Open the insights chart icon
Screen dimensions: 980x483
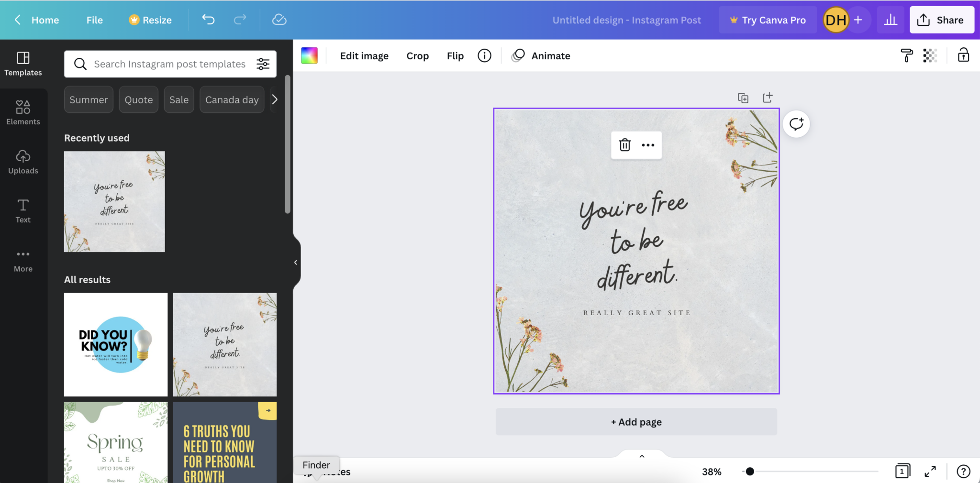[x=891, y=20]
